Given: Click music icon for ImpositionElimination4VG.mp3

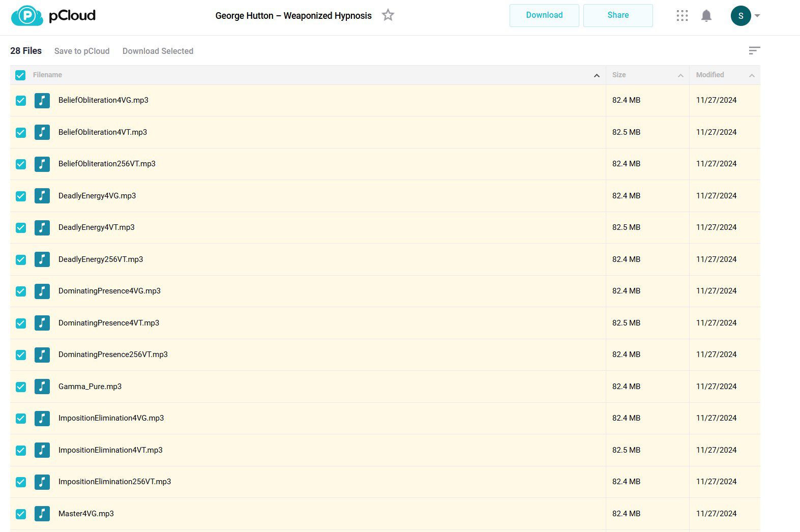Looking at the screenshot, I should point(42,418).
